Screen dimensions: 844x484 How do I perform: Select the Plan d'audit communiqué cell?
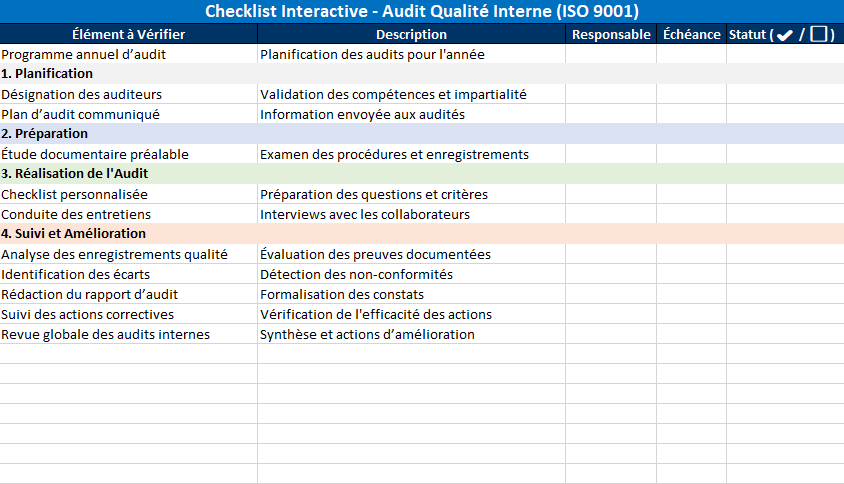(81, 114)
